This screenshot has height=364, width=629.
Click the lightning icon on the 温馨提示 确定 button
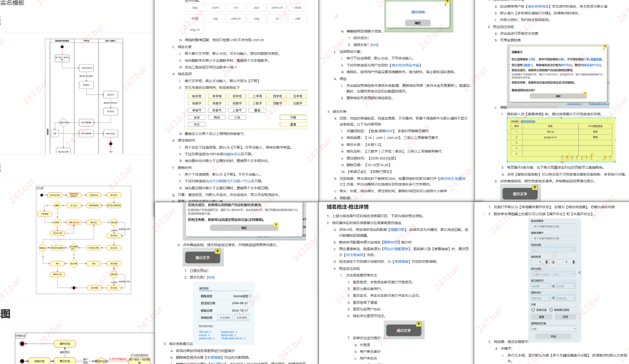pyautogui.click(x=585, y=94)
